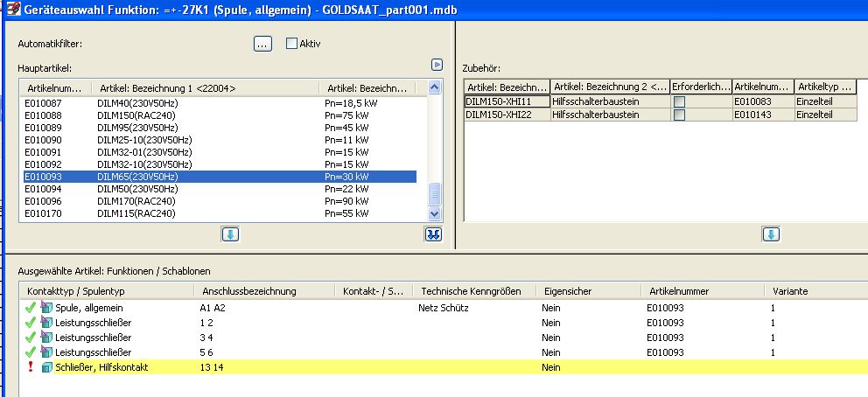Open the Automatikfilter ellipsis button

coord(263,44)
